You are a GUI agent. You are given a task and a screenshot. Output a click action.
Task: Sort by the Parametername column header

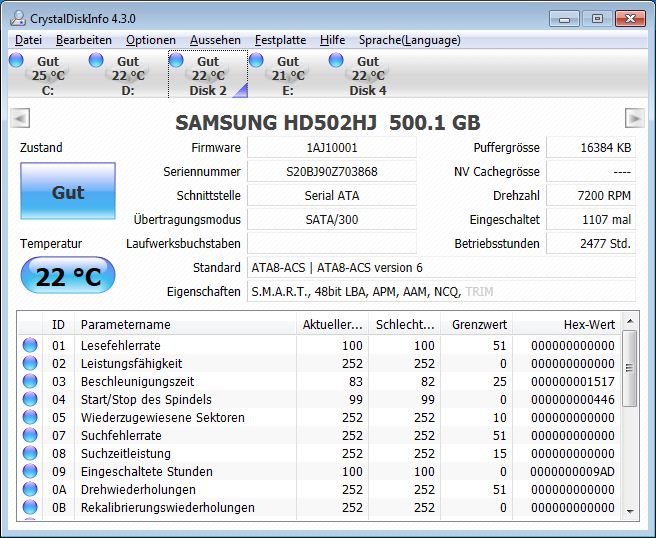(185, 324)
